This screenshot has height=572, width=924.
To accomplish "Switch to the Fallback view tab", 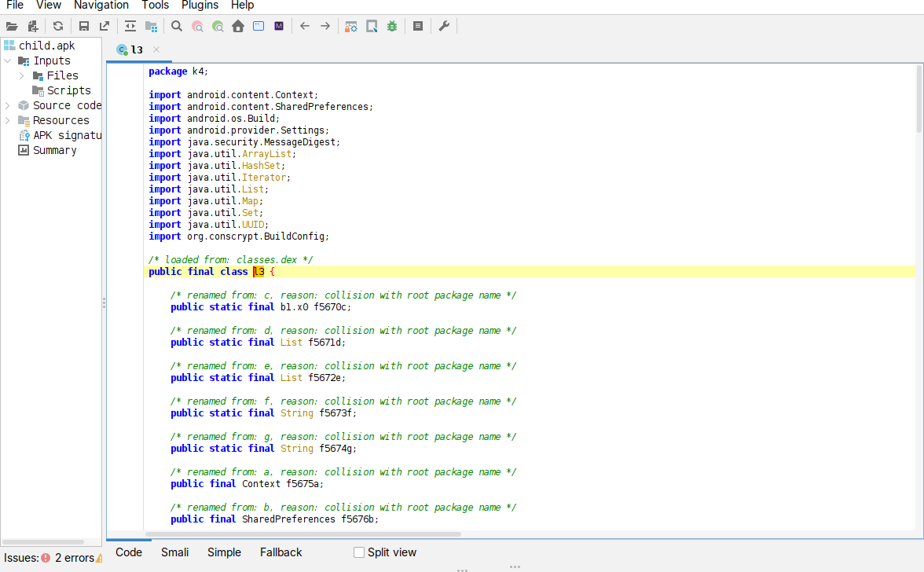I will click(x=280, y=552).
